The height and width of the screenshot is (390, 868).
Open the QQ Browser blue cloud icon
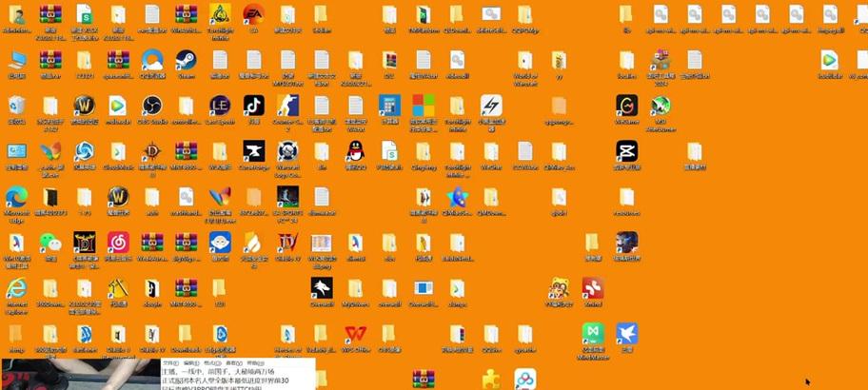pyautogui.click(x=151, y=60)
